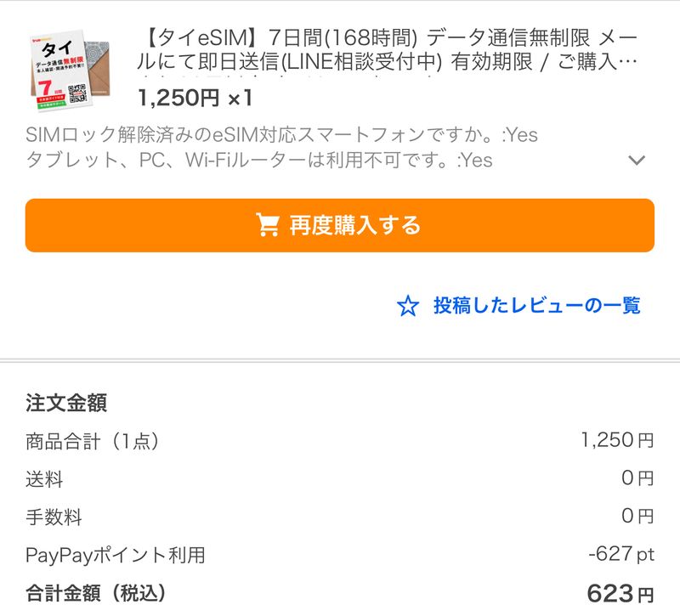
Task: Click the 1,250円 amount in the 商品合計 row
Action: [617, 440]
